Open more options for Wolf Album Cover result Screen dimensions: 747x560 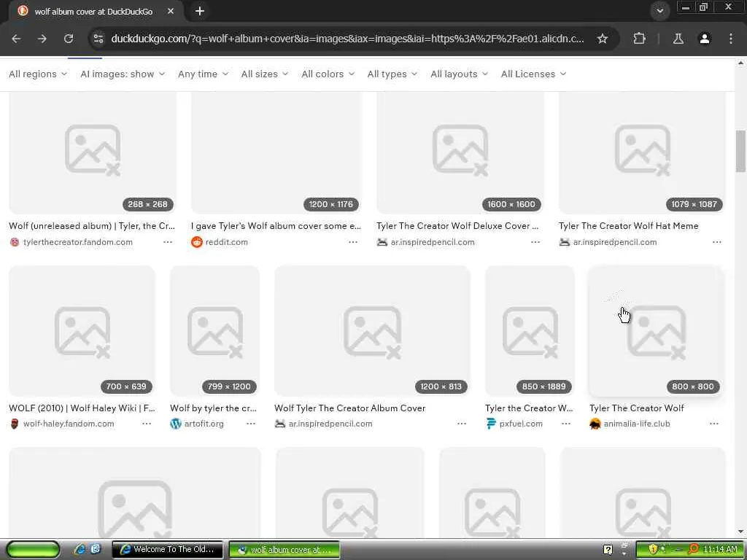462,424
